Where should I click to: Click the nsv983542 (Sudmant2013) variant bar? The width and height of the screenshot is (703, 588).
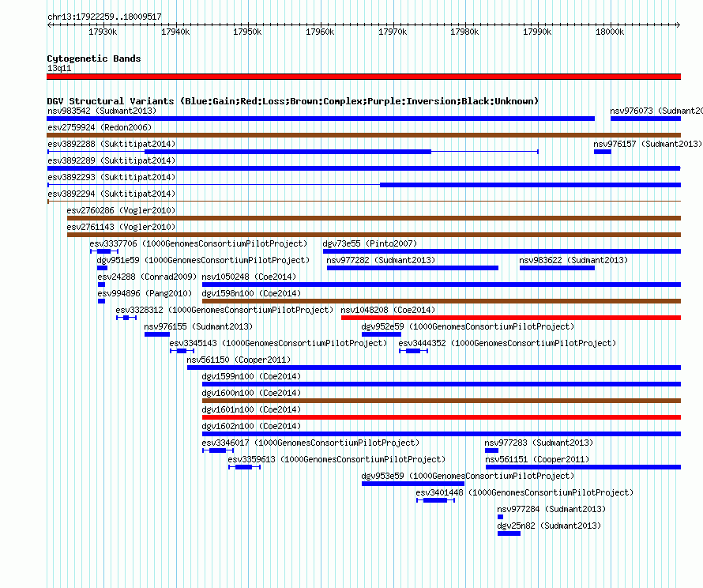[x=321, y=119]
